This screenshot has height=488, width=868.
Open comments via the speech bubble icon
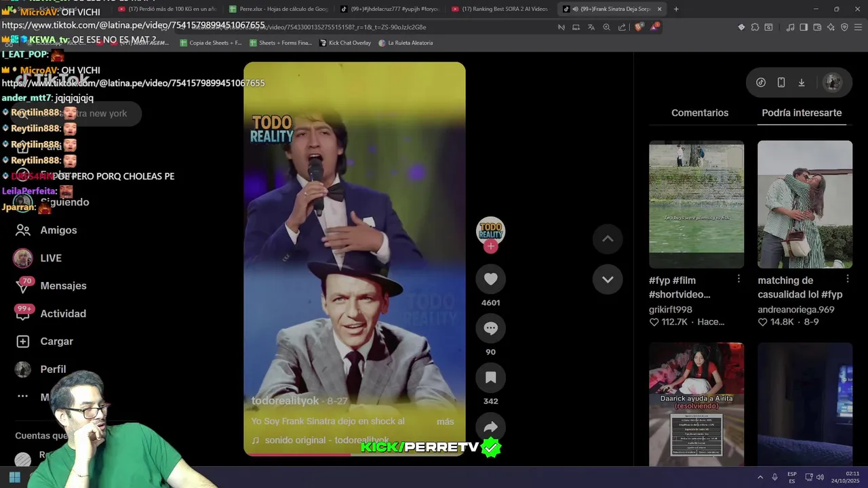(x=491, y=329)
